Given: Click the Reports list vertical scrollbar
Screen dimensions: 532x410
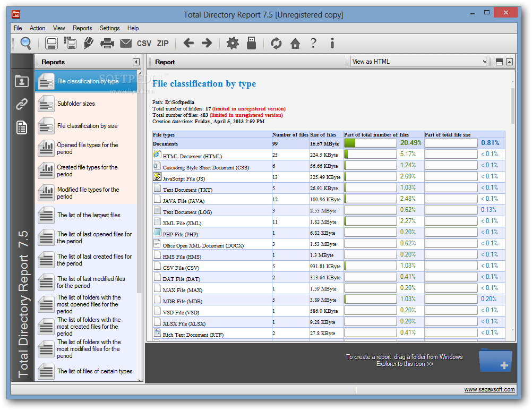Looking at the screenshot, I should 139,183.
